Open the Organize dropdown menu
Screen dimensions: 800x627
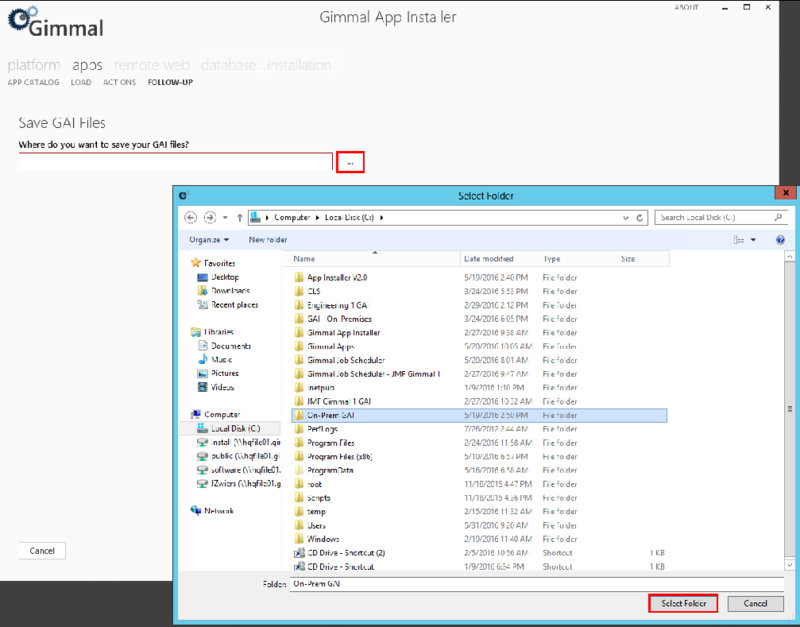[209, 240]
